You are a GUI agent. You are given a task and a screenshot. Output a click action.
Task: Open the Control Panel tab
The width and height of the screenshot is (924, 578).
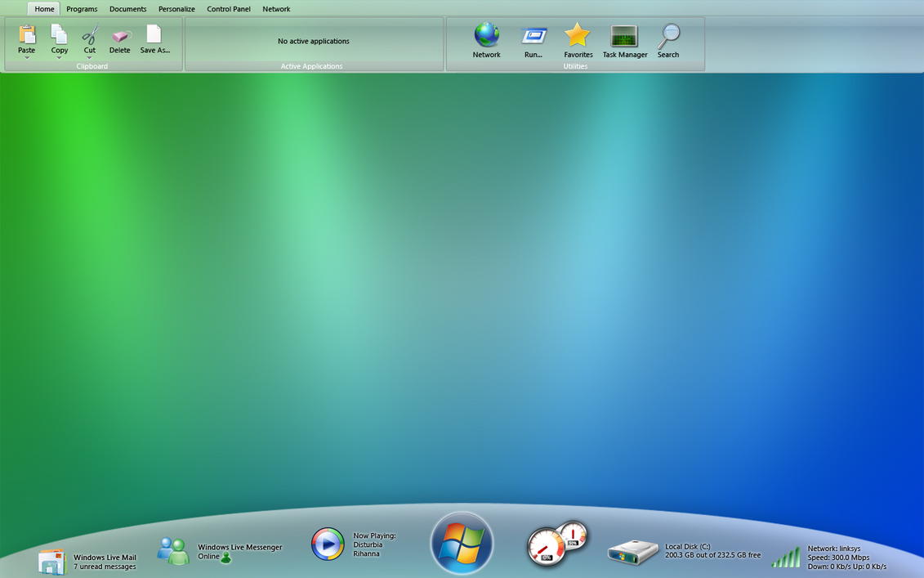tap(228, 9)
